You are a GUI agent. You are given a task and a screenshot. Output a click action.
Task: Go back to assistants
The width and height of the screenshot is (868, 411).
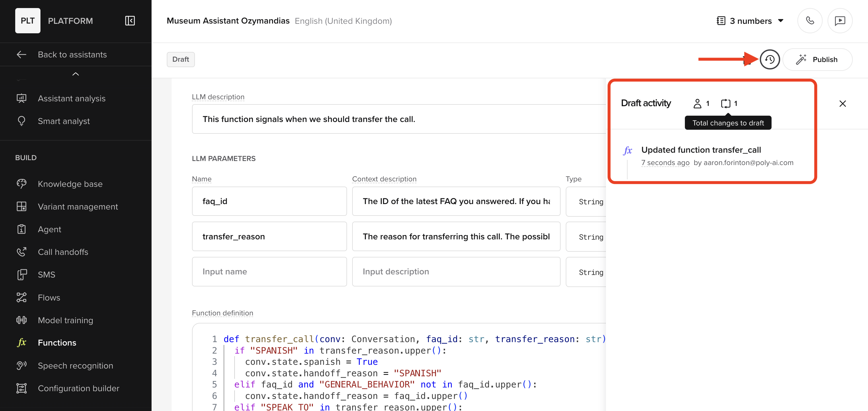click(x=72, y=54)
